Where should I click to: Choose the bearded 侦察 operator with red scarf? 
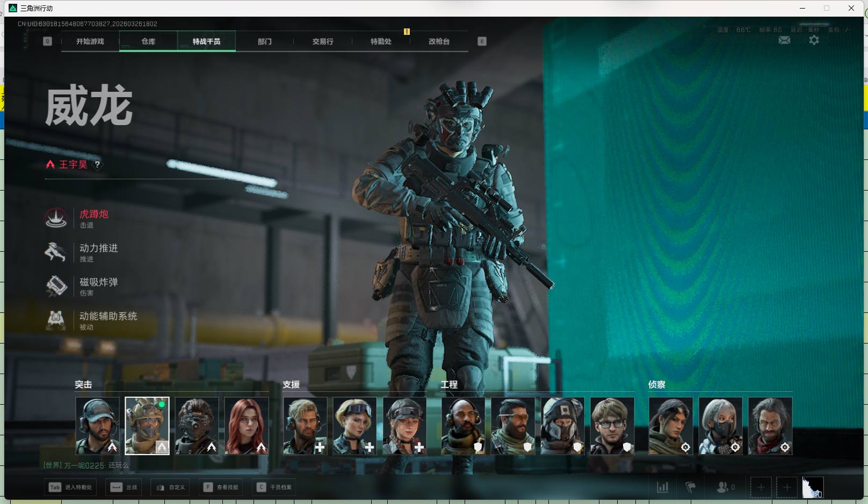(770, 426)
